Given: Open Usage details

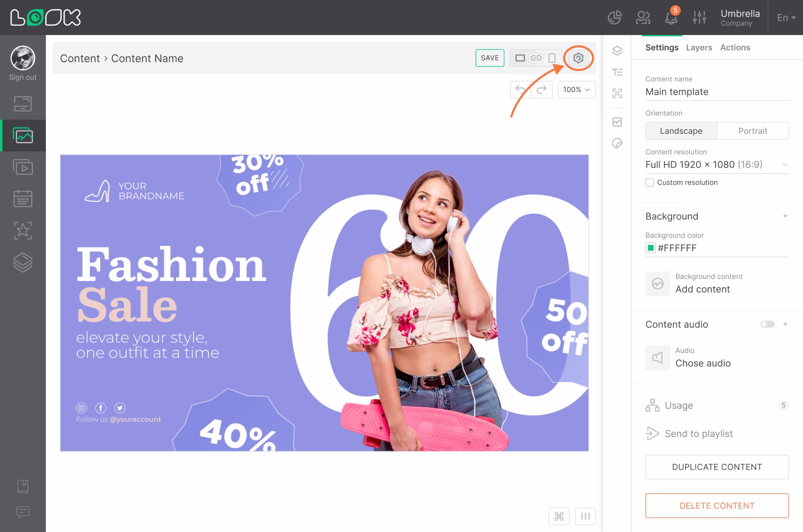Looking at the screenshot, I should click(669, 405).
